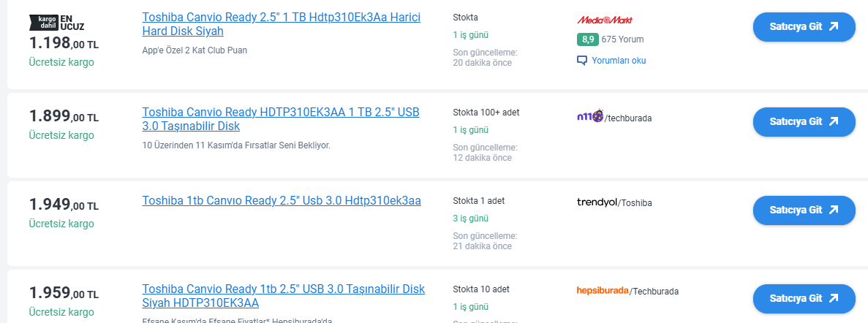The height and width of the screenshot is (323, 868).
Task: Click the trendyol seller logo
Action: (597, 202)
